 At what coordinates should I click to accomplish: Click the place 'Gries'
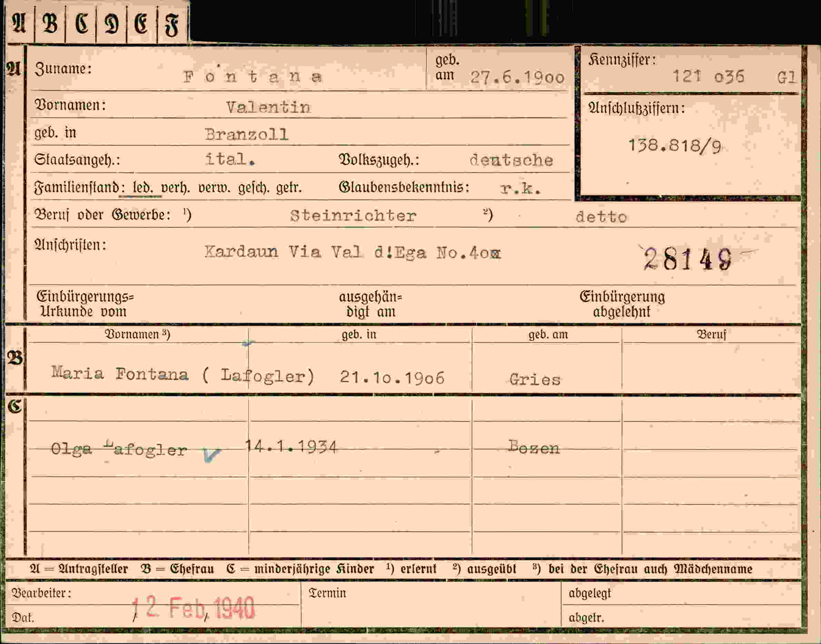pos(535,379)
